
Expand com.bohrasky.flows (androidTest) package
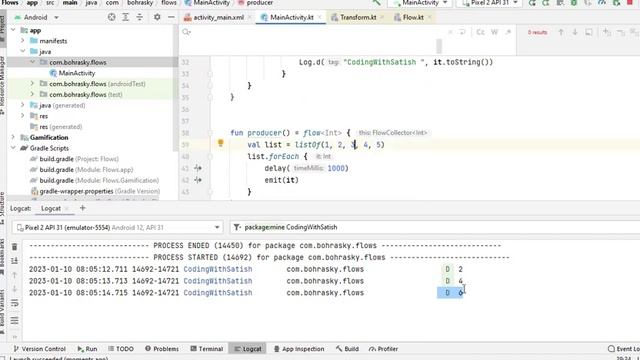[x=33, y=84]
